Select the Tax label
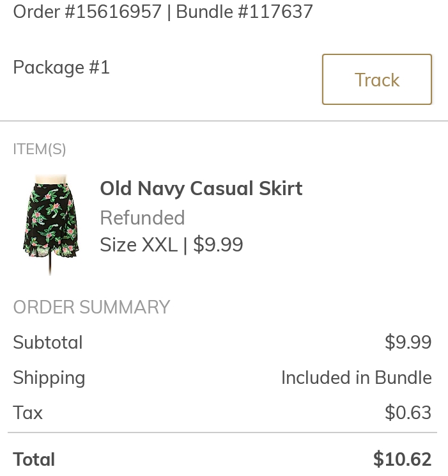The image size is (448, 476). click(x=27, y=413)
